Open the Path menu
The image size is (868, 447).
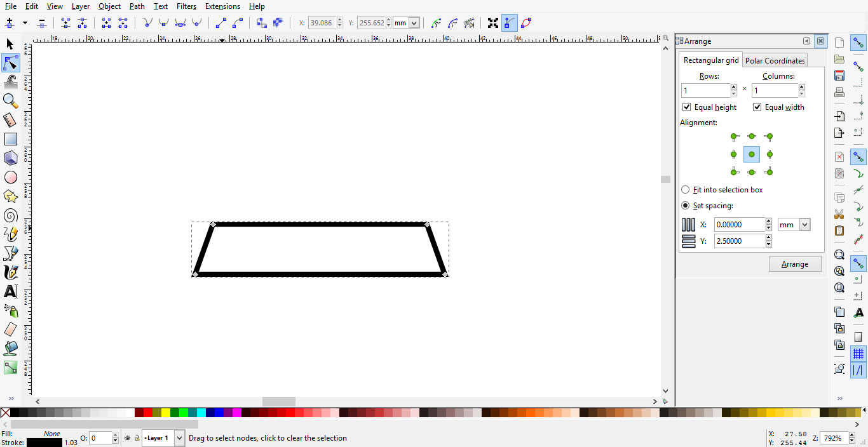[137, 6]
